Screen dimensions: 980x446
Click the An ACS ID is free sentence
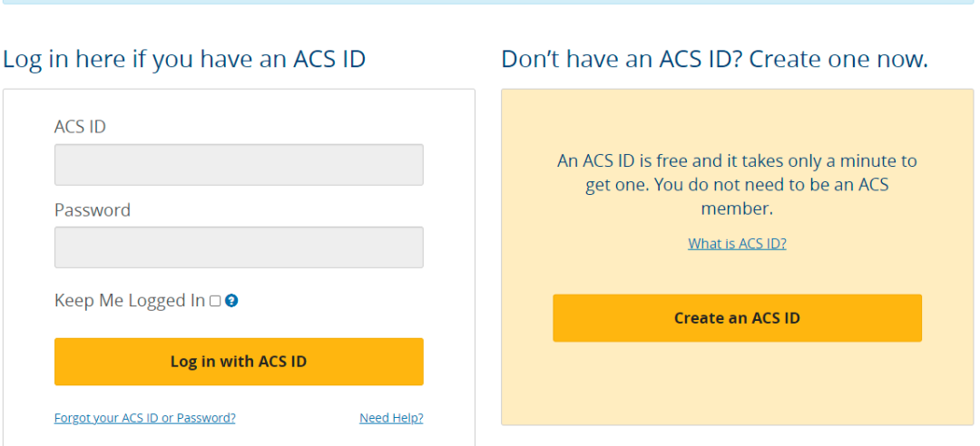pyautogui.click(x=737, y=161)
